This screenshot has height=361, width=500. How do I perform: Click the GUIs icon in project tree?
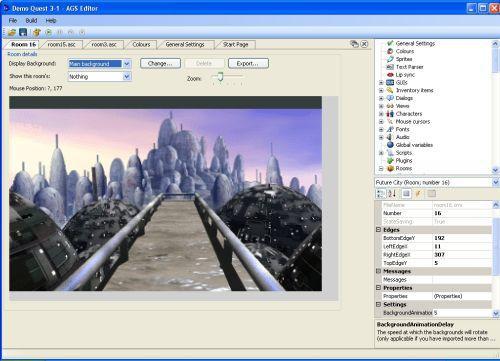(x=390, y=82)
